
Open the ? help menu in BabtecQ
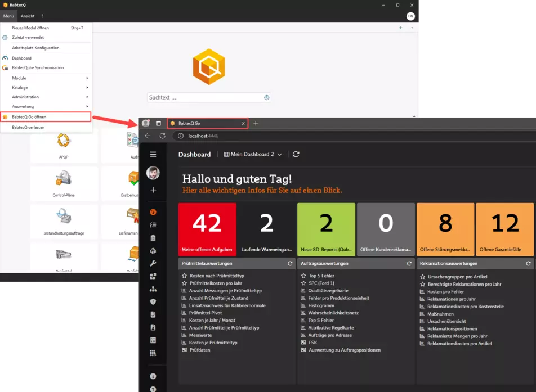tap(42, 16)
